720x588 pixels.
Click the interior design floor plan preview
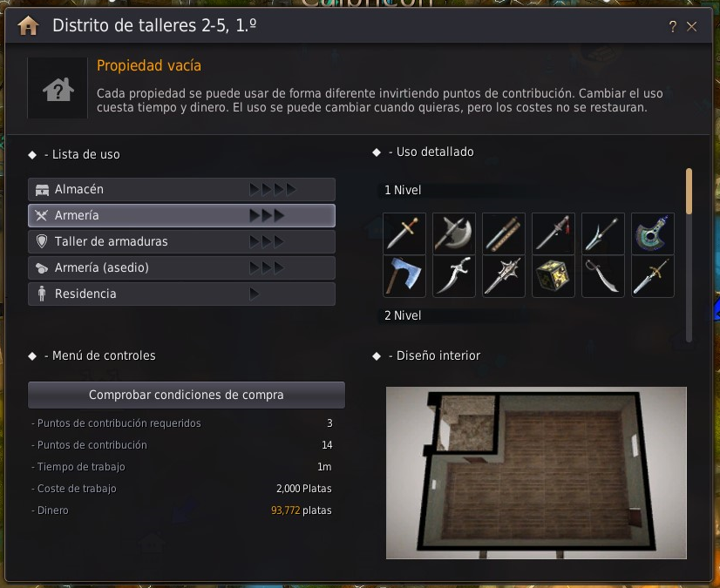click(x=536, y=473)
